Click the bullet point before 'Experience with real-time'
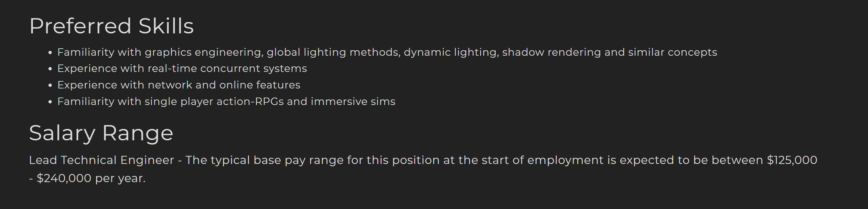 click(50, 69)
